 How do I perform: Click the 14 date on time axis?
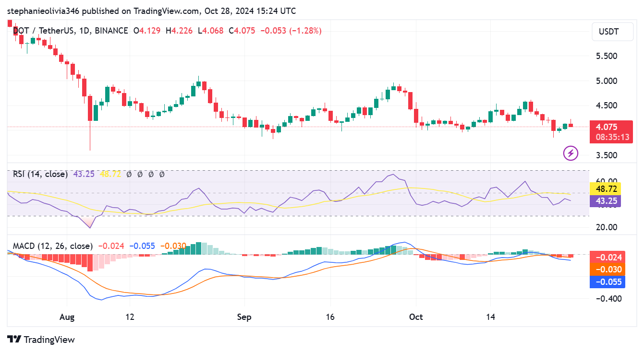coord(490,317)
